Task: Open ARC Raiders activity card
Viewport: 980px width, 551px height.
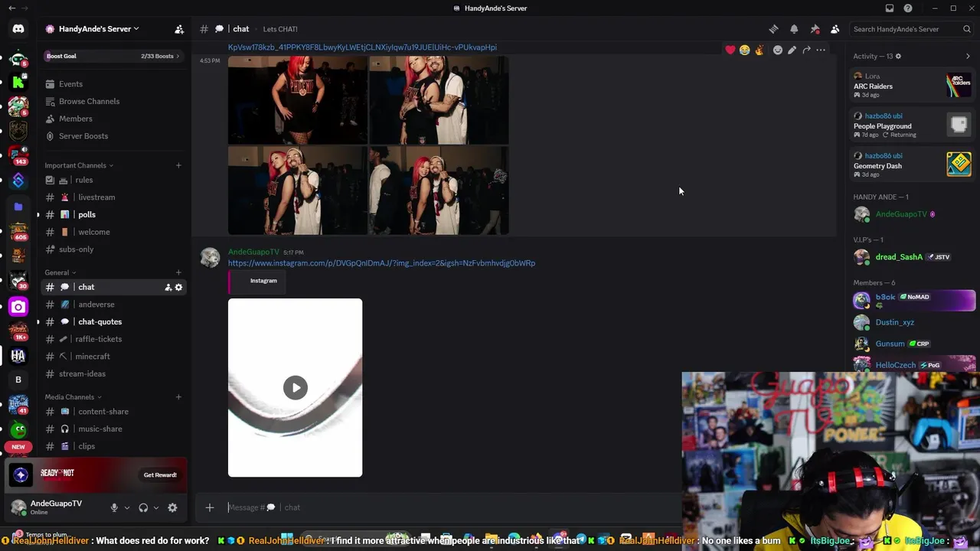Action: [913, 85]
